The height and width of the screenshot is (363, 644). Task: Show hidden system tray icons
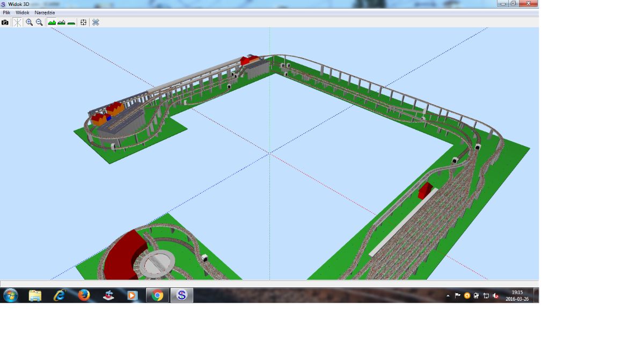pos(448,296)
